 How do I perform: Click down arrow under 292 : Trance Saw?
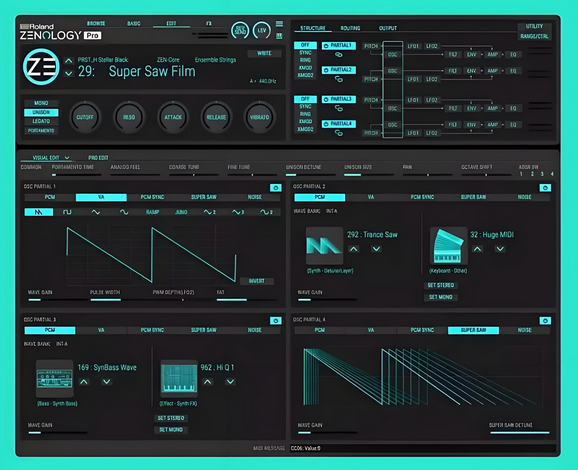(x=376, y=249)
